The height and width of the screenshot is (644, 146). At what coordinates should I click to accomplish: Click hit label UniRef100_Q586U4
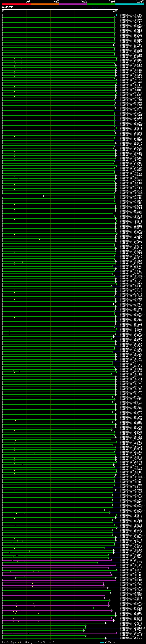[x=131, y=125]
